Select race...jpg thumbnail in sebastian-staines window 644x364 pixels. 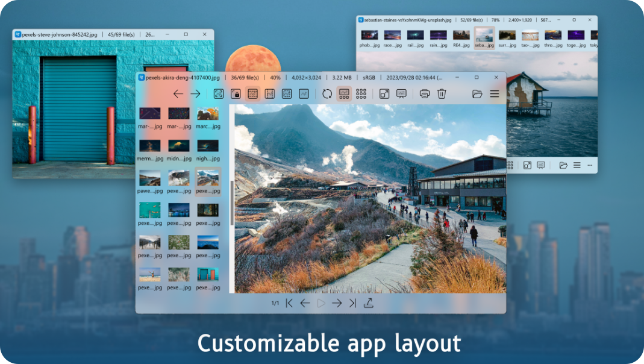click(393, 39)
